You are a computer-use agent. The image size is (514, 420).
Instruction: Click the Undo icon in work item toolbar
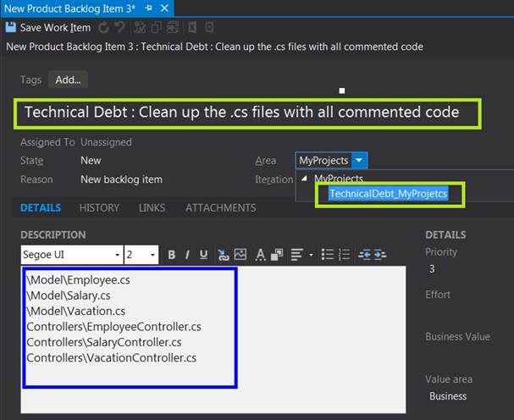pyautogui.click(x=120, y=28)
